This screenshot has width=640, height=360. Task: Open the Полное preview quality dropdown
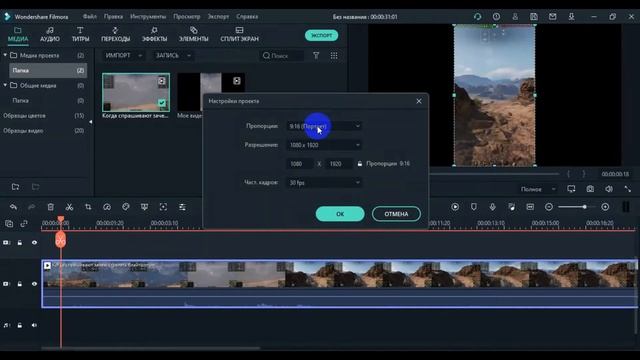pos(538,189)
